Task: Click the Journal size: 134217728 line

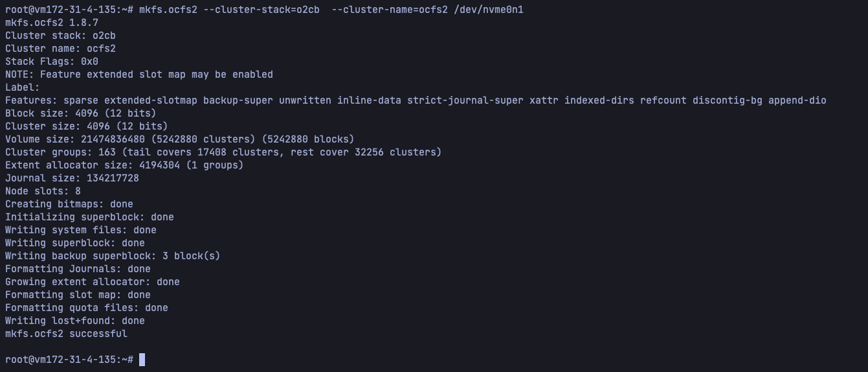Action: pos(72,178)
